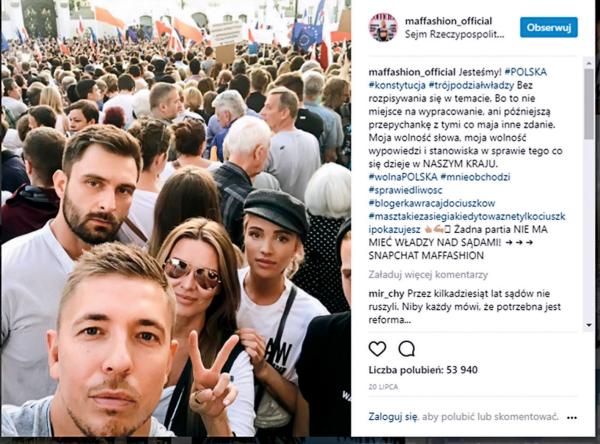Image resolution: width=600 pixels, height=444 pixels.
Task: Open the three-dots more options menu
Action: (572, 417)
